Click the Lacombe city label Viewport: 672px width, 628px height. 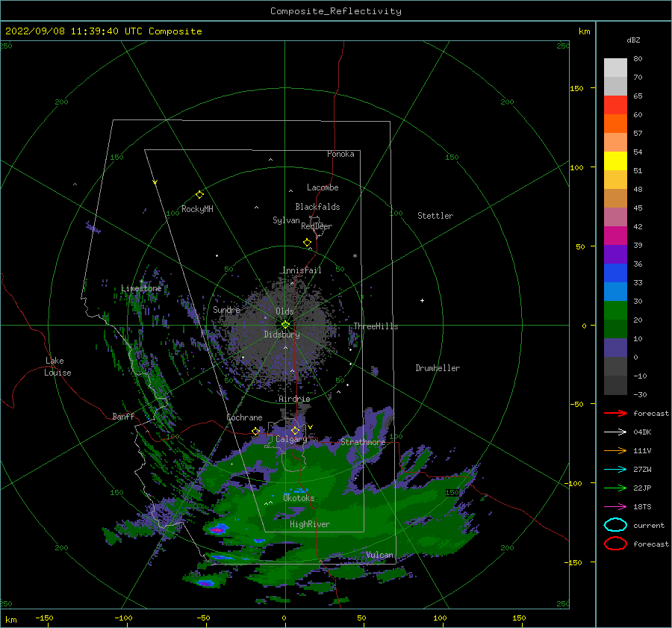click(x=323, y=187)
